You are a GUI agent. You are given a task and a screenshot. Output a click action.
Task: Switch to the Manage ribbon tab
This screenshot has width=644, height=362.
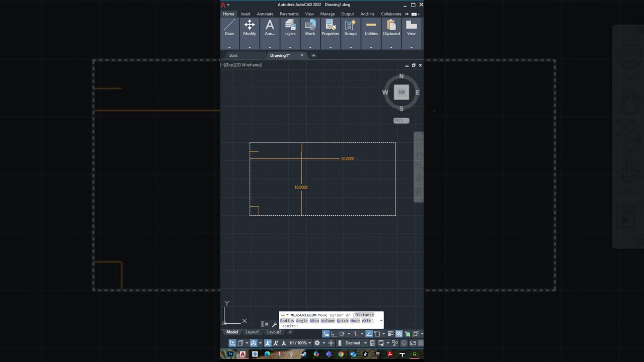(328, 14)
